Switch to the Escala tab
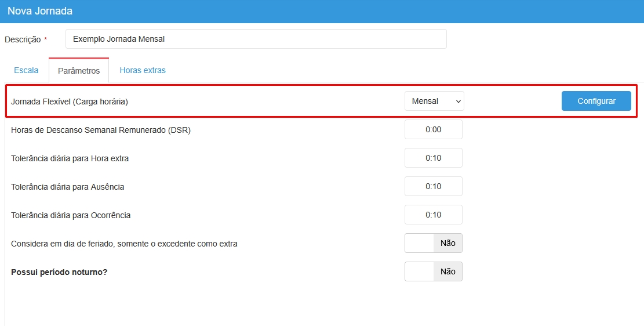The height and width of the screenshot is (326, 644). pos(26,70)
